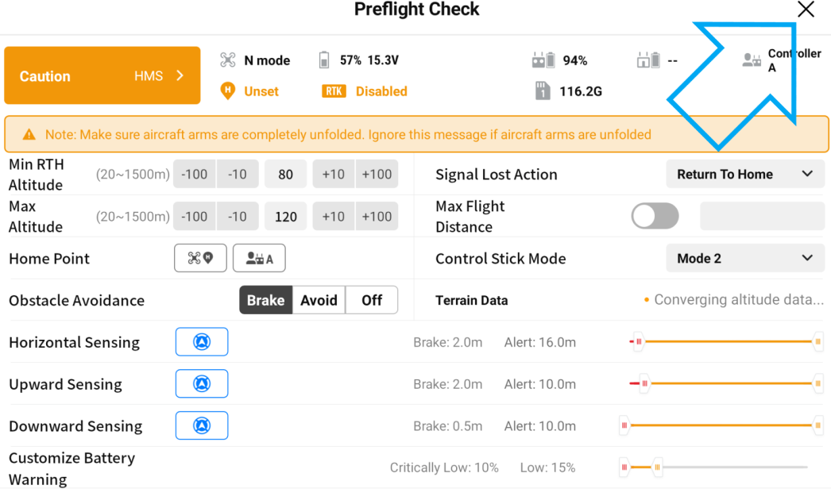The width and height of the screenshot is (831, 504).
Task: Set home point to controller A icon
Action: point(259,258)
